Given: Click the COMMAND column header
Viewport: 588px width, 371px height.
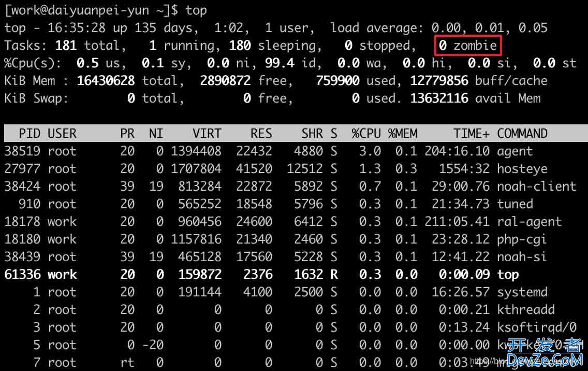Looking at the screenshot, I should pyautogui.click(x=522, y=134).
